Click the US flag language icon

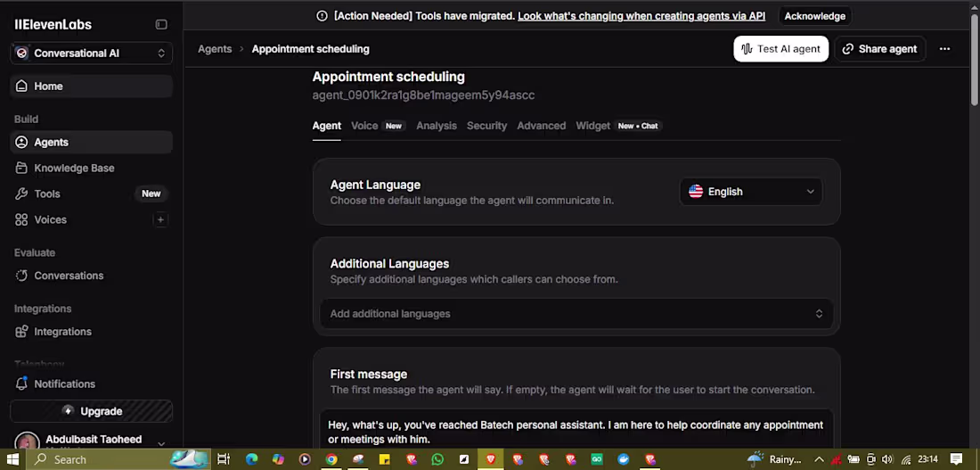[696, 192]
